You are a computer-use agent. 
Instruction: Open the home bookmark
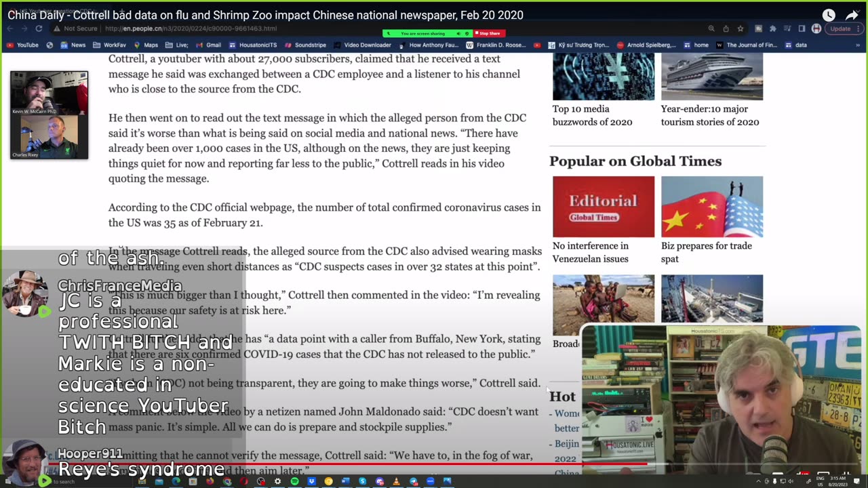click(696, 45)
